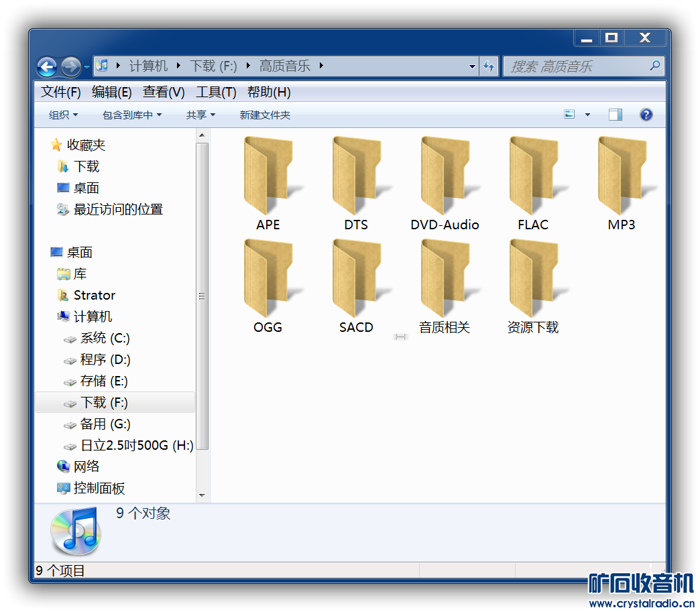
Task: Click the navigation pane scroll down arrow
Action: (202, 495)
